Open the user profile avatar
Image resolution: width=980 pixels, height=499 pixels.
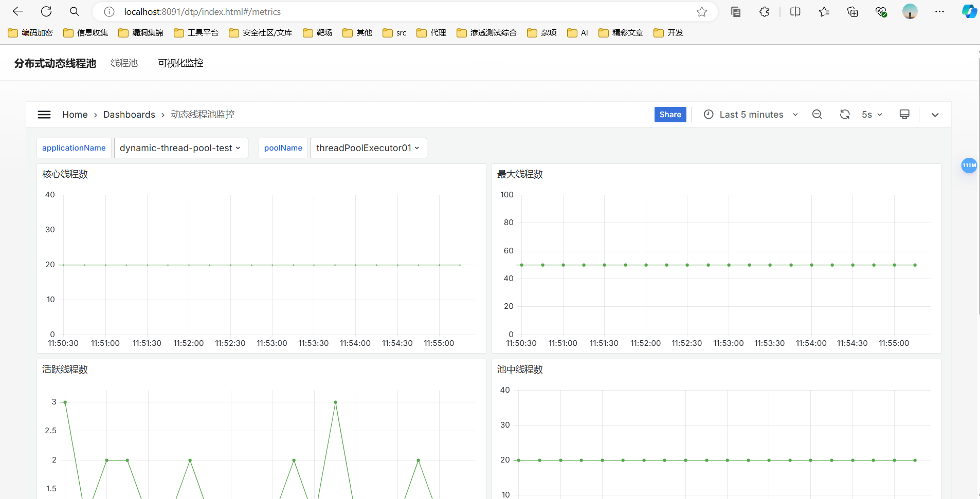910,12
